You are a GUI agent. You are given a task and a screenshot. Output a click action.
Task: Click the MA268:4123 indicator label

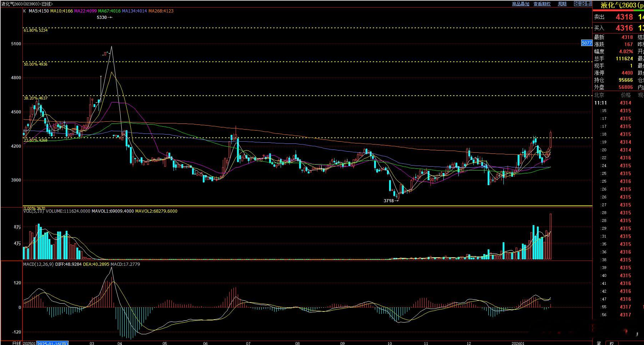pos(161,11)
